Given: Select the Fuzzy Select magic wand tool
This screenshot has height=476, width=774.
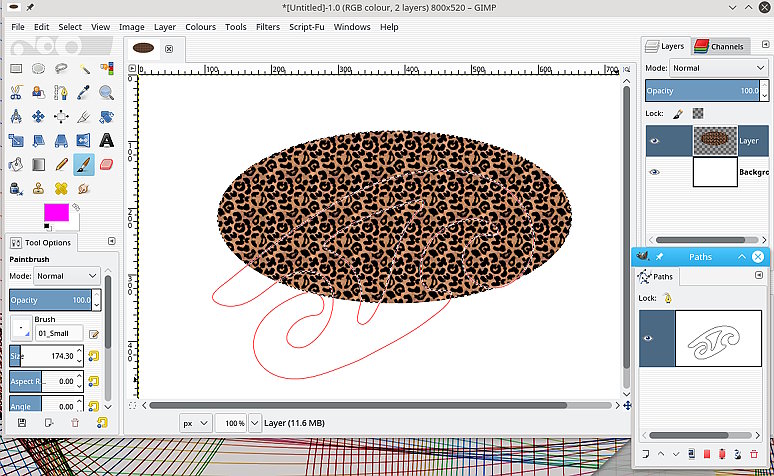Looking at the screenshot, I should pos(84,69).
